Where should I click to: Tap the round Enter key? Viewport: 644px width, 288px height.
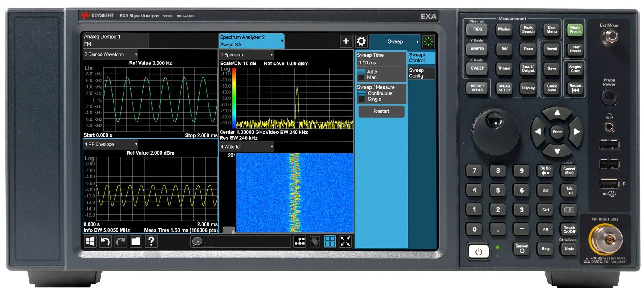click(x=557, y=132)
